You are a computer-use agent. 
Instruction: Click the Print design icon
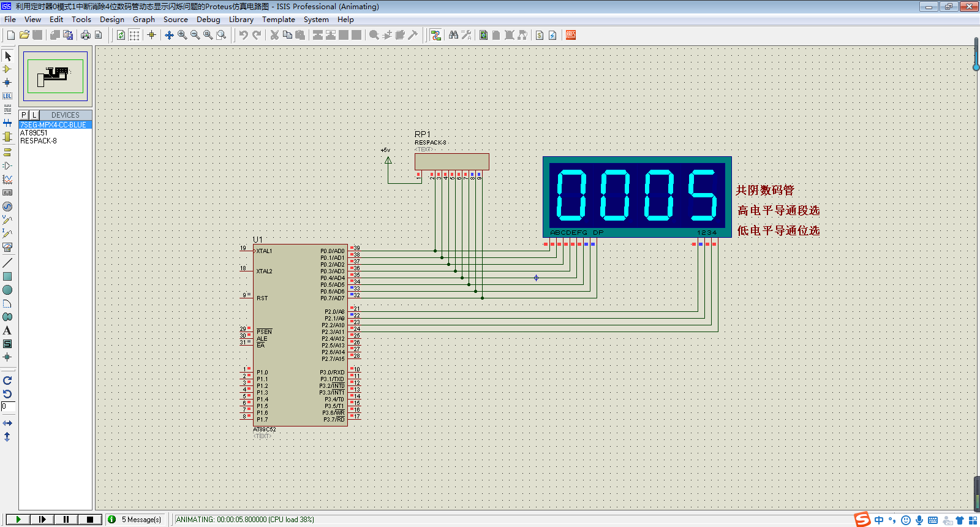(86, 35)
